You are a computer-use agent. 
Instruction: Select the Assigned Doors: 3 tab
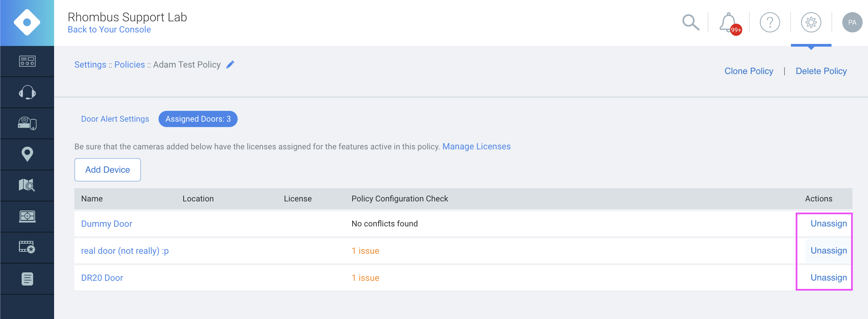tap(198, 119)
